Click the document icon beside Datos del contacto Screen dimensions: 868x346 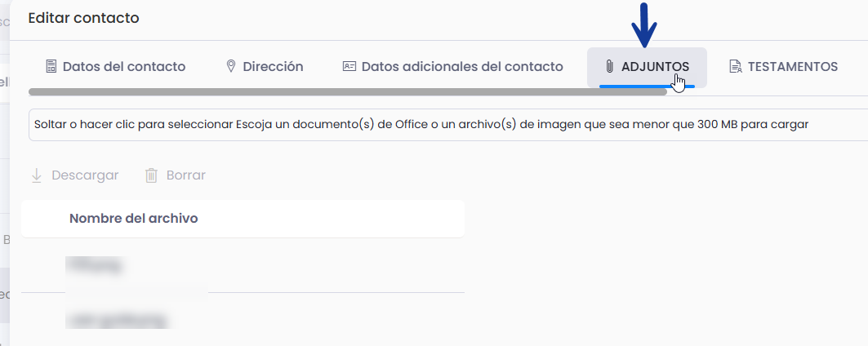click(x=51, y=67)
